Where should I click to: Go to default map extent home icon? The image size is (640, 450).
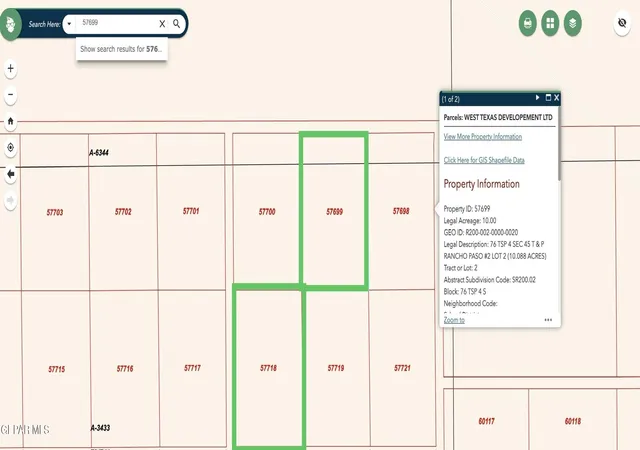click(11, 121)
